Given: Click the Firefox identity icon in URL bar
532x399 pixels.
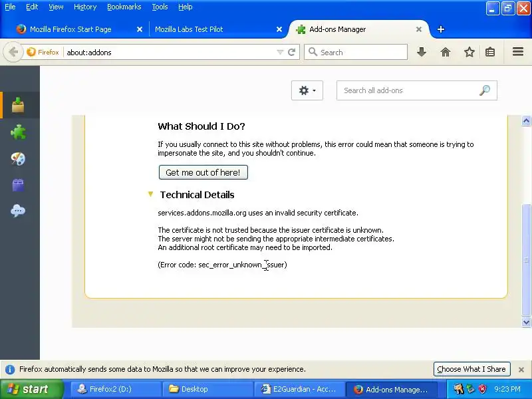Looking at the screenshot, I should (x=43, y=53).
